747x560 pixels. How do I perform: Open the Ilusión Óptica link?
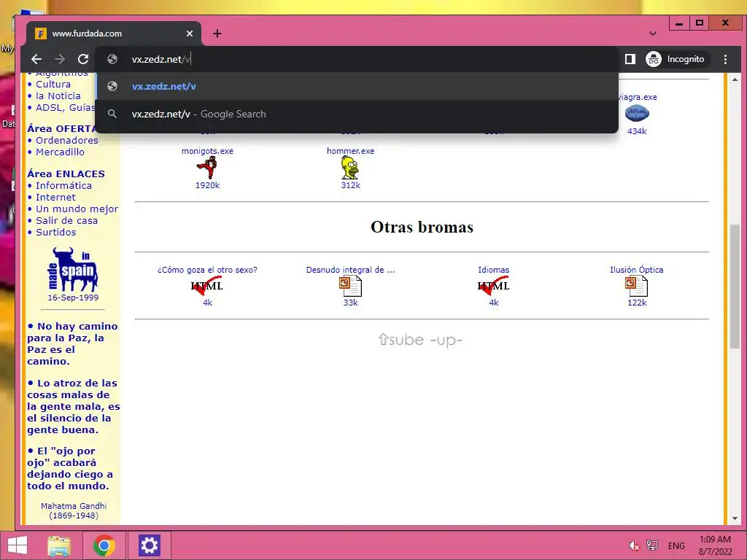coord(636,270)
